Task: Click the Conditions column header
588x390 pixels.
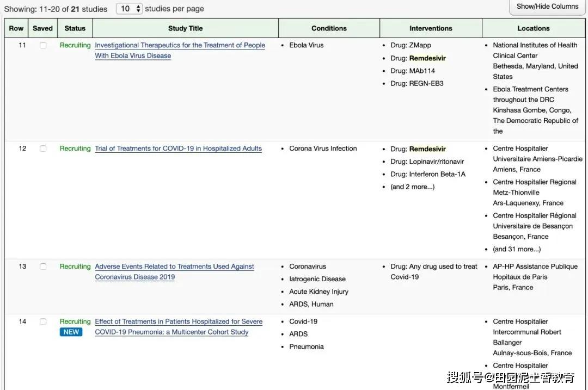Action: [x=329, y=28]
